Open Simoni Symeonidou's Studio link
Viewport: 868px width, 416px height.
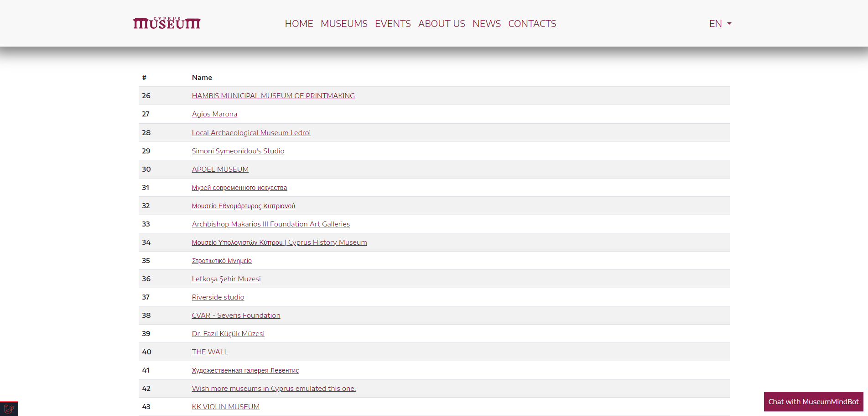click(238, 151)
